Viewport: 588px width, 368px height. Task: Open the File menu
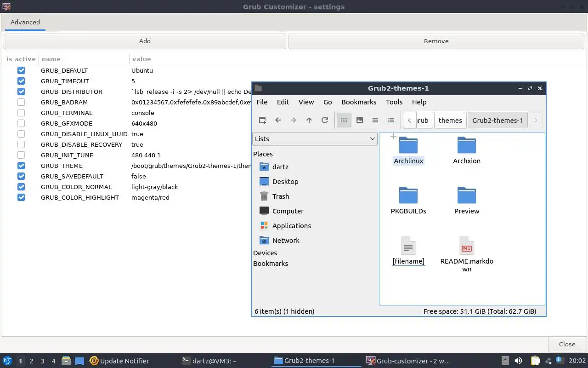pos(262,102)
